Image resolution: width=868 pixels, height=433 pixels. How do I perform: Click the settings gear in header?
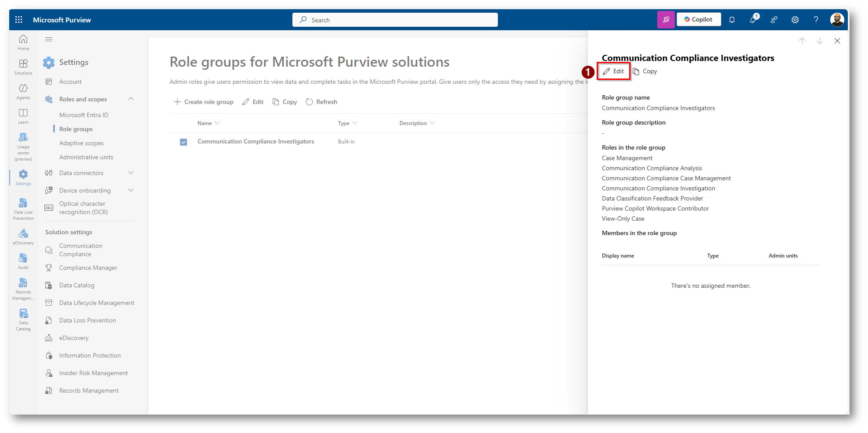click(x=795, y=20)
